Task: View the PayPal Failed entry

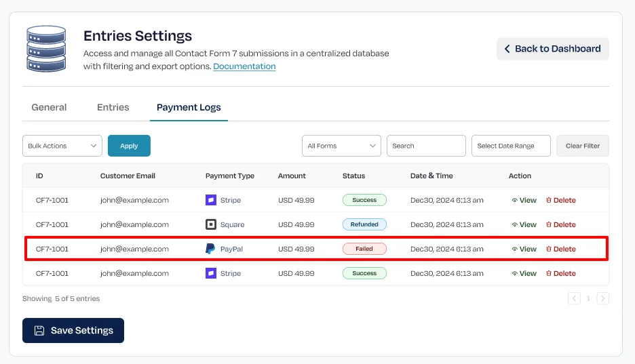Action: pyautogui.click(x=524, y=249)
